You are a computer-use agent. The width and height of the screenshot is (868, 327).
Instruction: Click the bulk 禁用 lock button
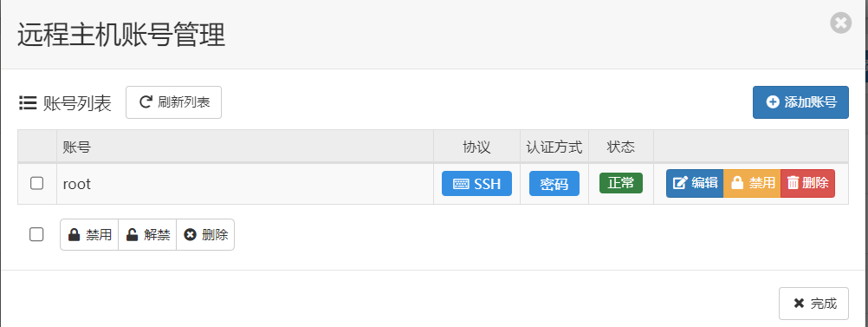(x=89, y=235)
